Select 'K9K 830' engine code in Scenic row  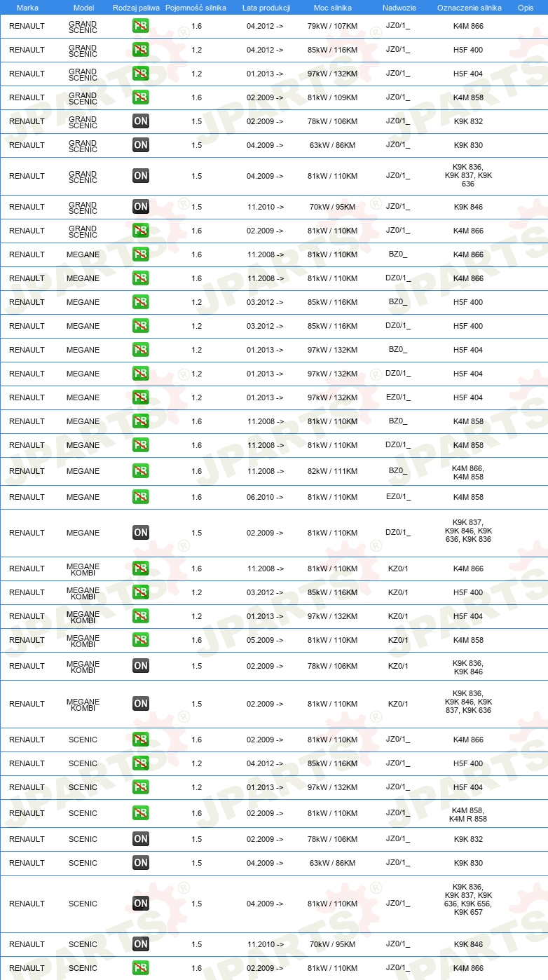(468, 863)
